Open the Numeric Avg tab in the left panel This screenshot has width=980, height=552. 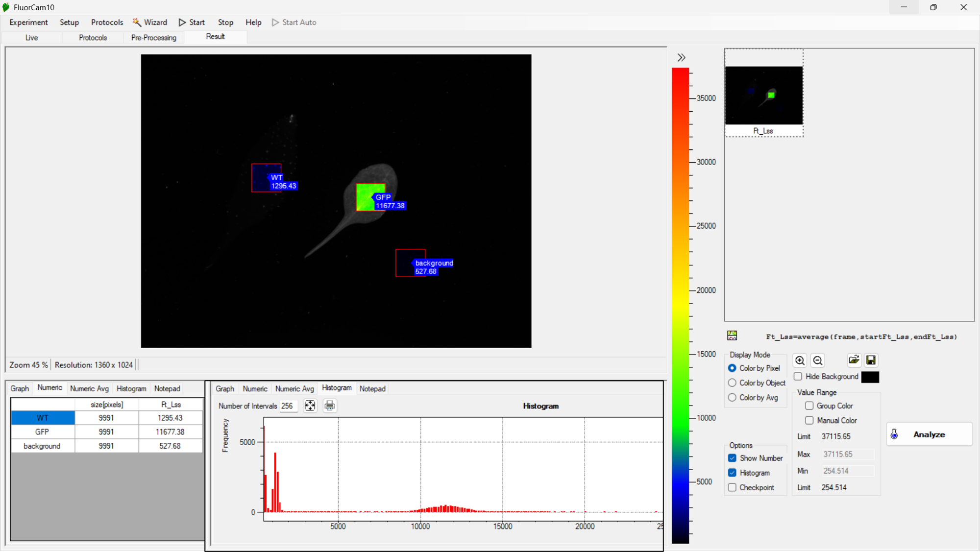click(x=89, y=388)
